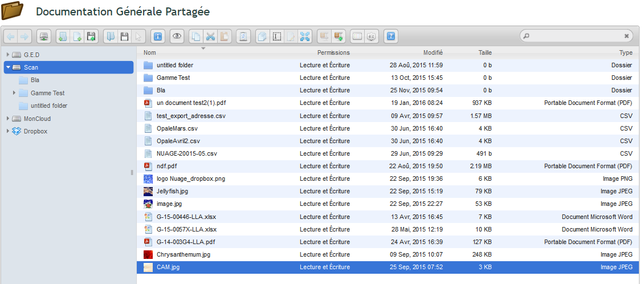Viewport: 644px width, 284px height.
Task: Create a new folder via toolbar icon
Action: pos(63,36)
